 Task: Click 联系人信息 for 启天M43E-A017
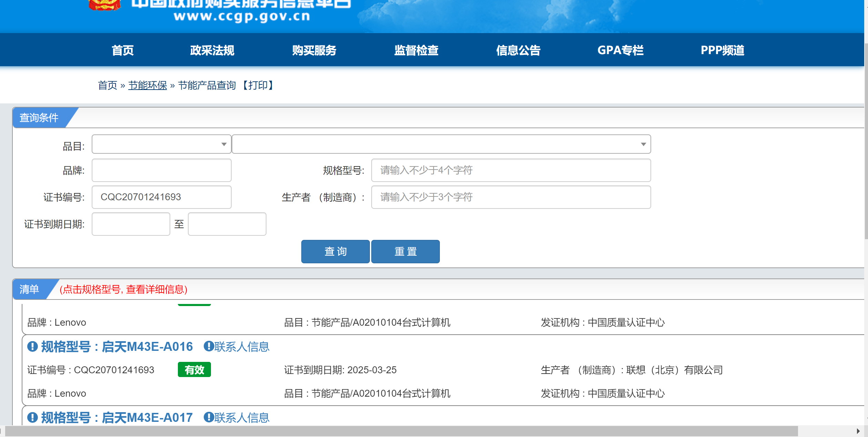coord(242,418)
